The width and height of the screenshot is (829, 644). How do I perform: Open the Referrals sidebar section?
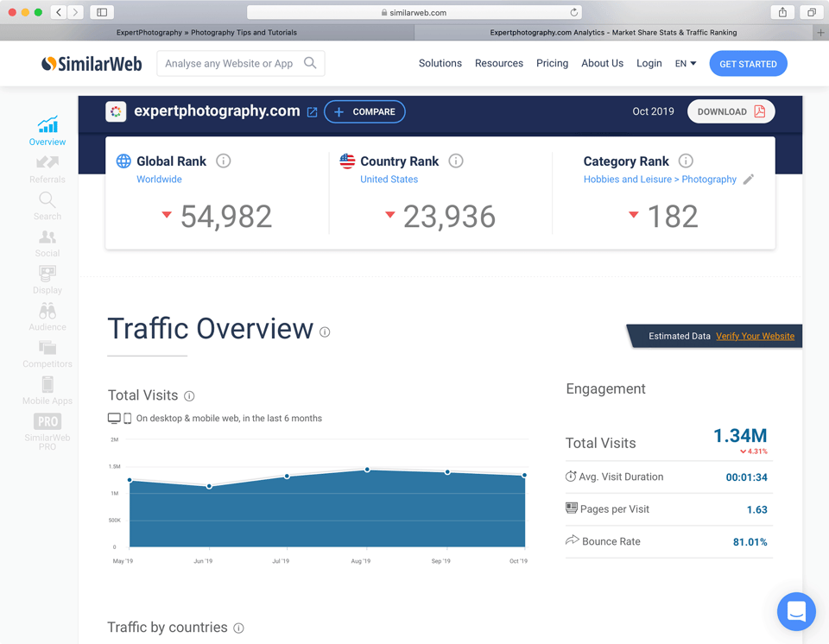coord(47,169)
